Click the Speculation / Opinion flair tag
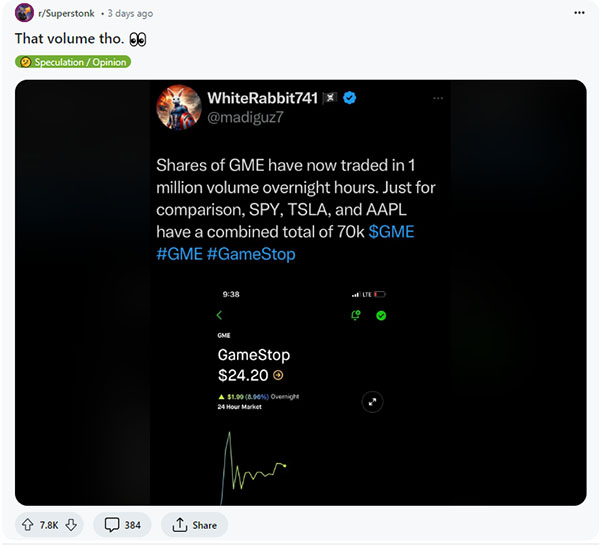600x546 pixels. (x=73, y=62)
